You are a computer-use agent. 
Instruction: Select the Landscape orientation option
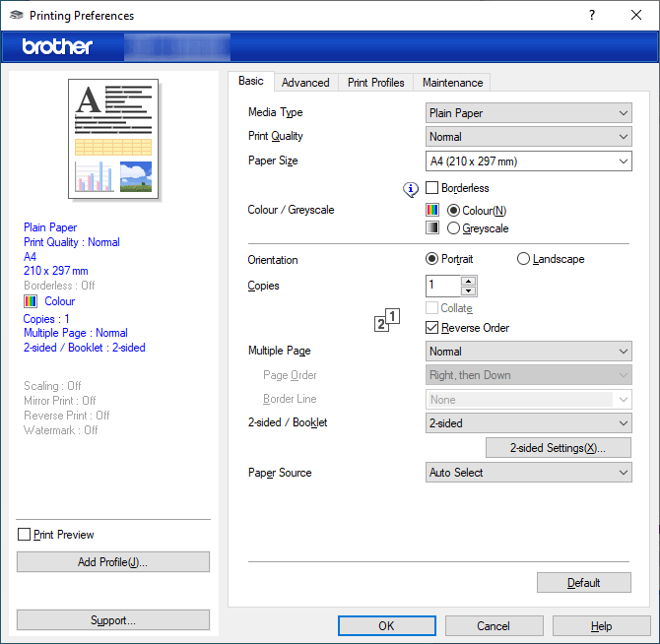click(524, 259)
